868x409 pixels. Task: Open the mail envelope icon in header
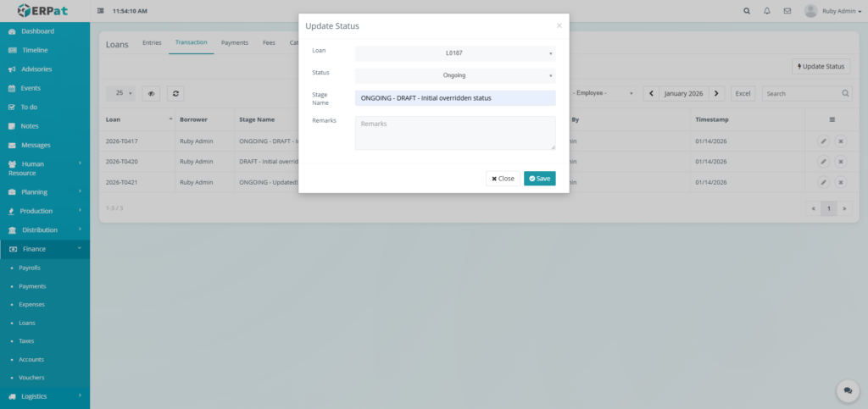pyautogui.click(x=787, y=11)
